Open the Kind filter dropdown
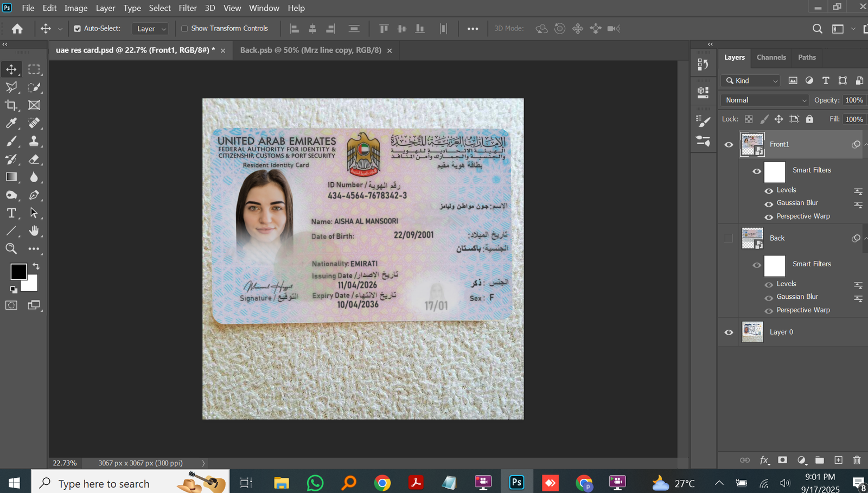The height and width of the screenshot is (493, 868). pyautogui.click(x=751, y=81)
